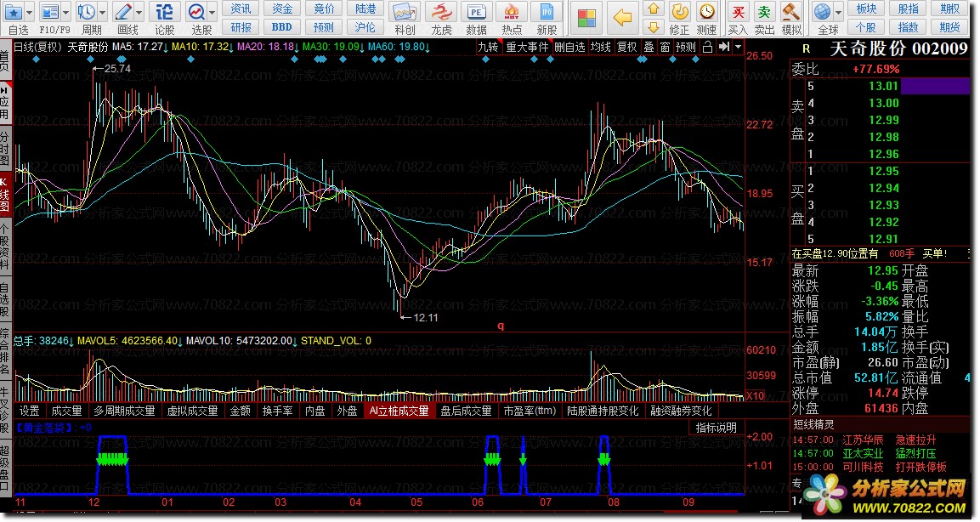The width and height of the screenshot is (980, 522).
Task: Open the 新股 IPO icon
Action: pyautogui.click(x=547, y=13)
